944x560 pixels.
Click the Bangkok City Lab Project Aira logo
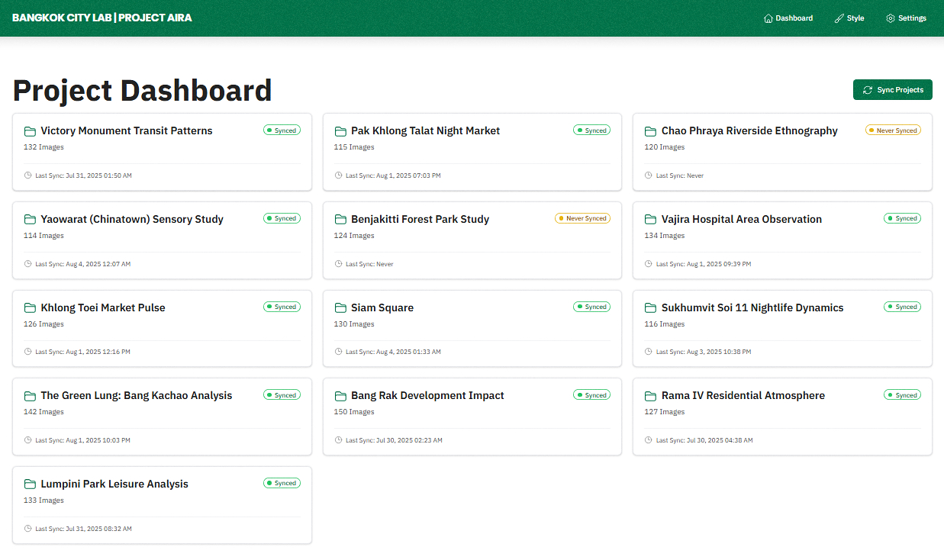(x=102, y=18)
